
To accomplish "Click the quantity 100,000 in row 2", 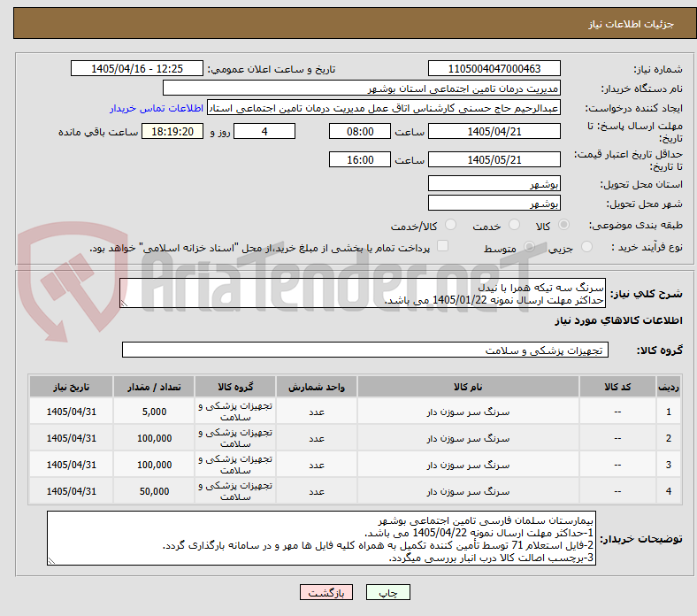I will [154, 438].
